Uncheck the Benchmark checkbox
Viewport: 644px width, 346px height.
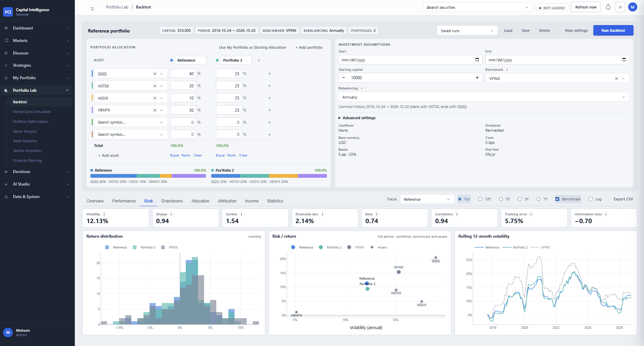pos(557,199)
